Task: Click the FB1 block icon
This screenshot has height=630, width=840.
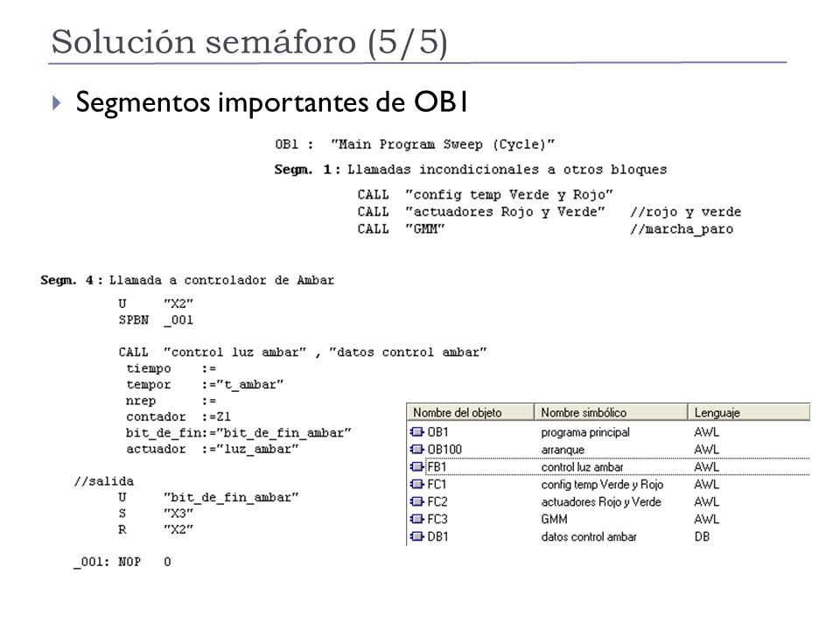Action: [416, 466]
